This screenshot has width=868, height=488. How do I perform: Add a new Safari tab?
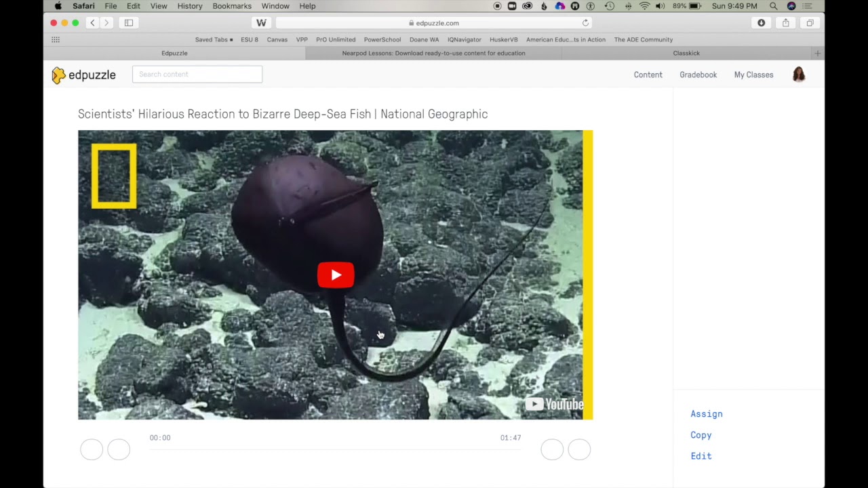(818, 53)
